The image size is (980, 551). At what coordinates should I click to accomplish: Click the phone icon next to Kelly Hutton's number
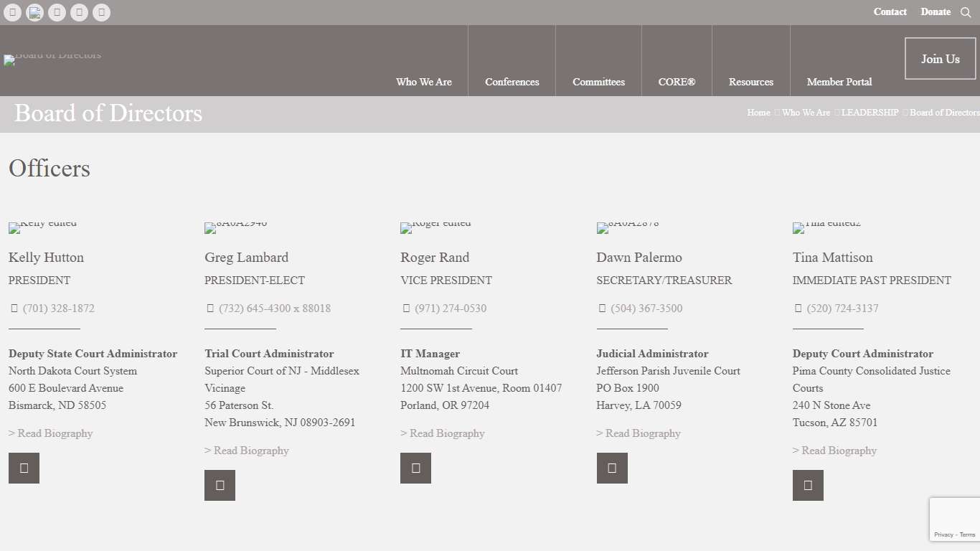pyautogui.click(x=14, y=308)
